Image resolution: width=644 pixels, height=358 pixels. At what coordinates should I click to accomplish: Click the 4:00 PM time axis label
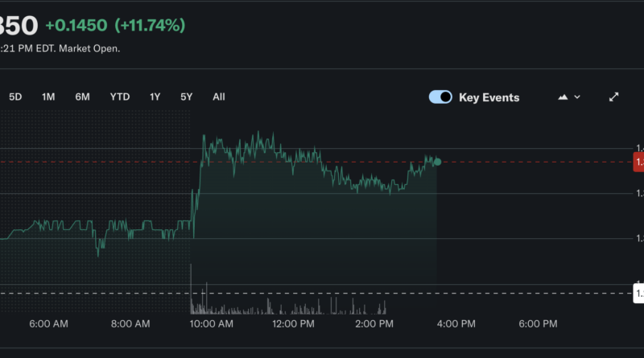point(456,324)
